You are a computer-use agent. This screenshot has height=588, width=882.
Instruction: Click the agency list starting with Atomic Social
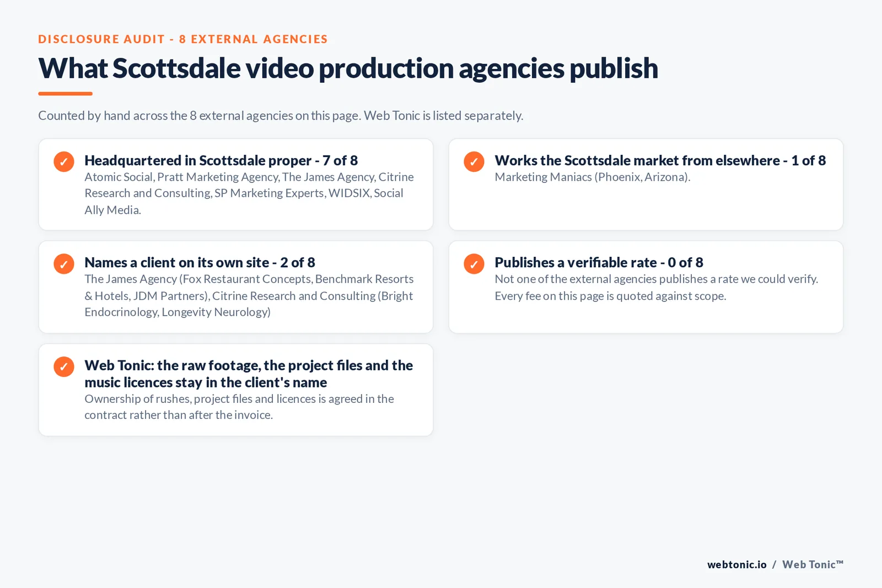click(249, 193)
